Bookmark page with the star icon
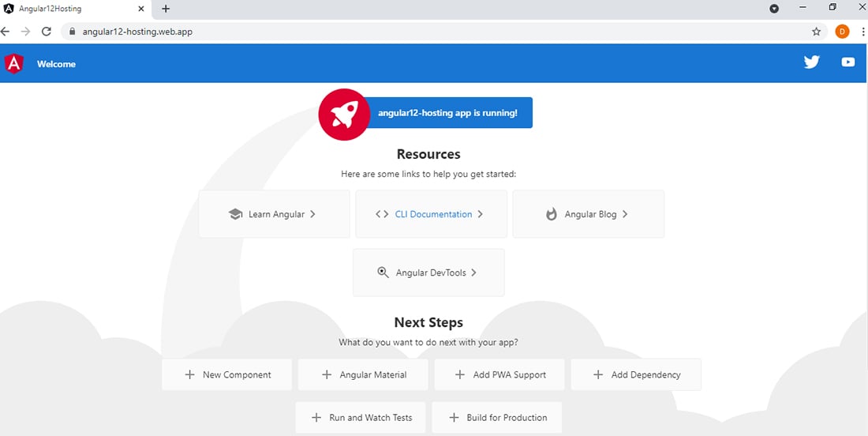868x436 pixels. pos(816,32)
